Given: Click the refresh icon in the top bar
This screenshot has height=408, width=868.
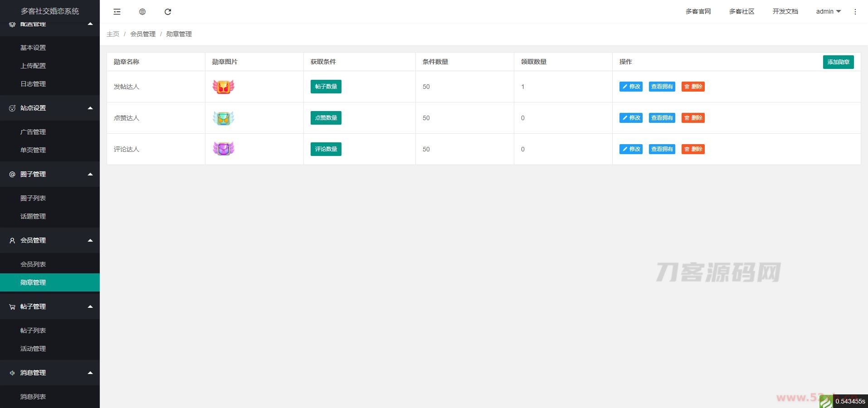Looking at the screenshot, I should (x=168, y=12).
